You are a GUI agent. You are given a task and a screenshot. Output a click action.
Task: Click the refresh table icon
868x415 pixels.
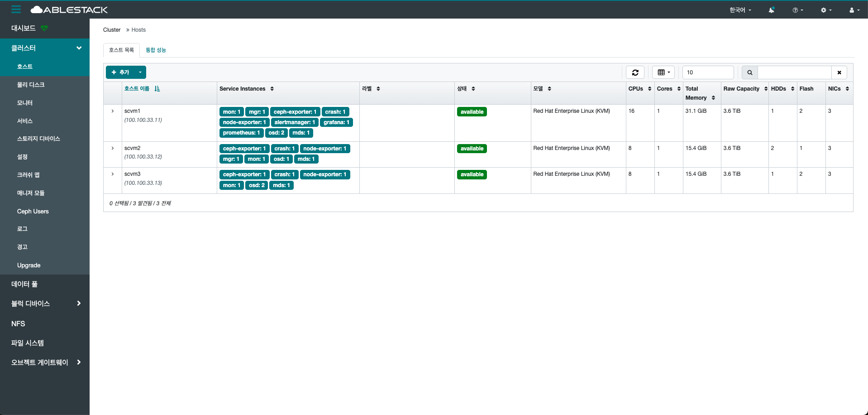[x=635, y=72]
